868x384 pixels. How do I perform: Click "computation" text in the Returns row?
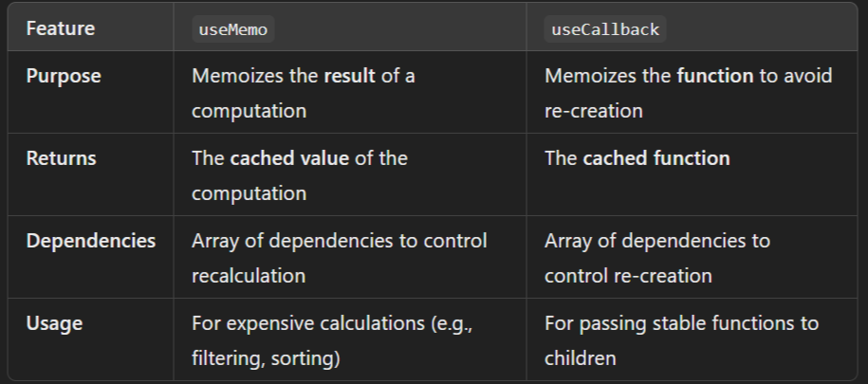coord(249,193)
